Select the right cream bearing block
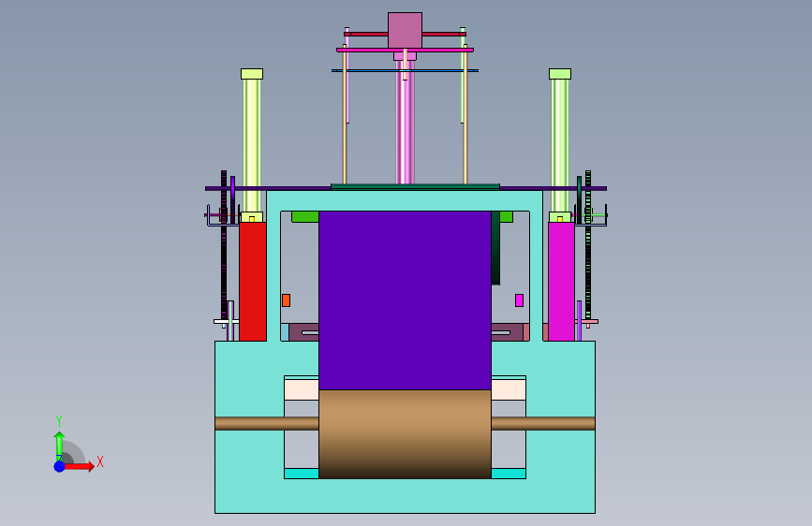Image resolution: width=812 pixels, height=526 pixels. 509,389
